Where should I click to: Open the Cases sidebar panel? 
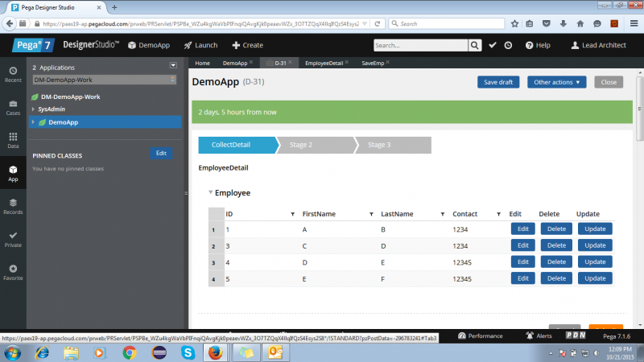tap(13, 108)
